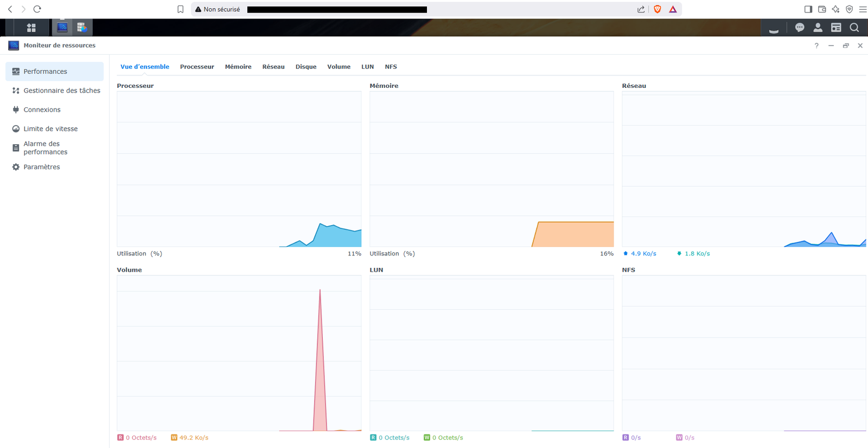Bookmark this page in the browser
The width and height of the screenshot is (868, 448).
pyautogui.click(x=181, y=9)
